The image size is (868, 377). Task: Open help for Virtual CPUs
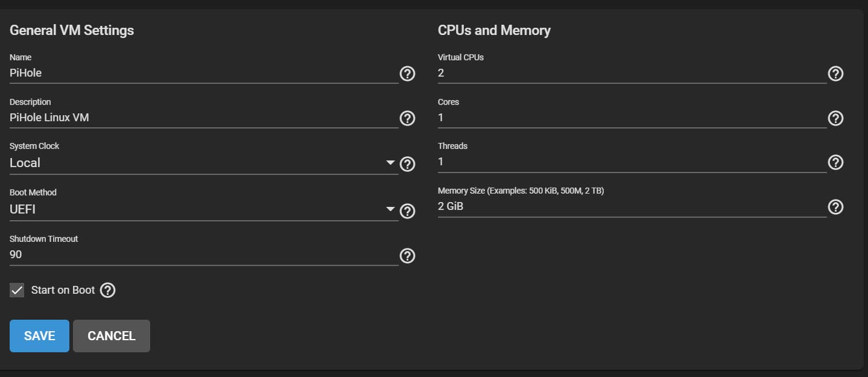click(835, 74)
